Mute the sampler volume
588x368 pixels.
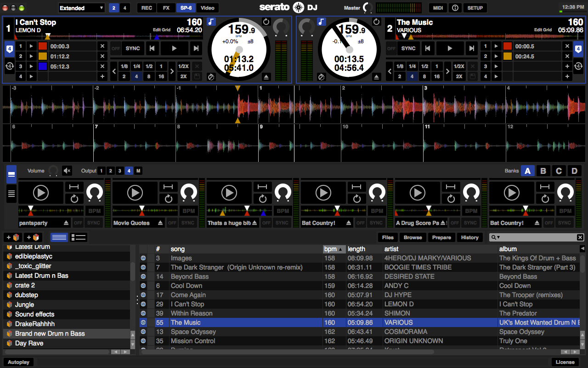67,171
